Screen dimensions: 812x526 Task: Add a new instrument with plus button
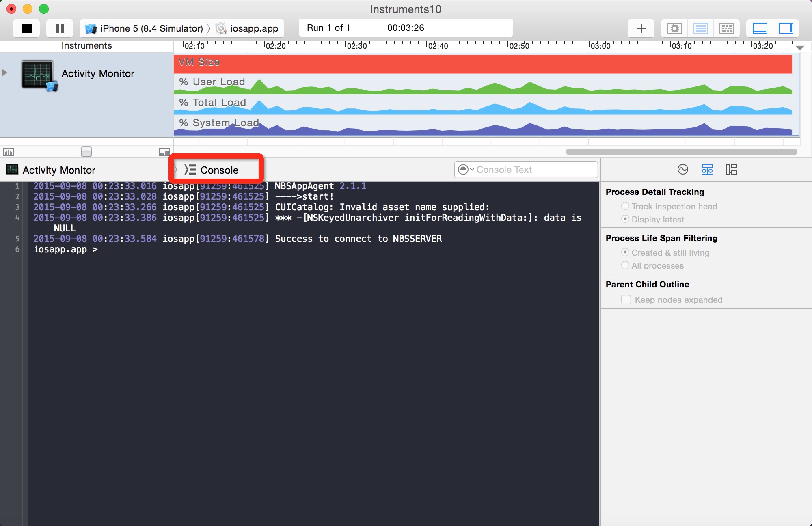641,28
